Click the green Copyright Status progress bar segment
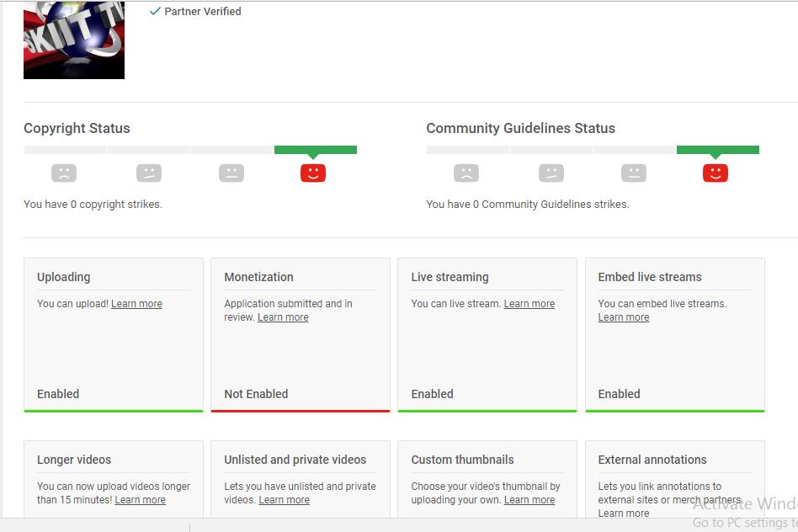 (x=316, y=150)
